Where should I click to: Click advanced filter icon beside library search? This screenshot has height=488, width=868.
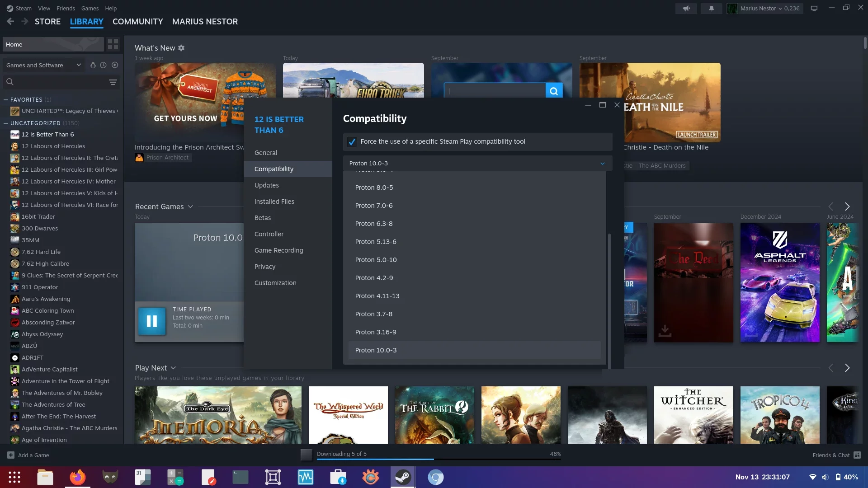point(113,82)
